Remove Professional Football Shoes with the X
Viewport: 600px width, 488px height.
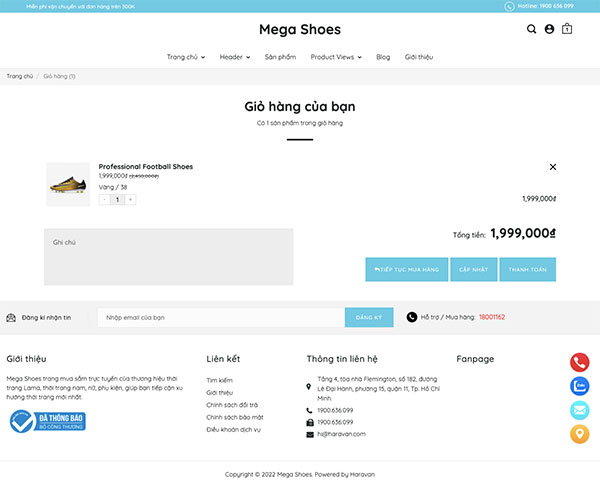(553, 167)
